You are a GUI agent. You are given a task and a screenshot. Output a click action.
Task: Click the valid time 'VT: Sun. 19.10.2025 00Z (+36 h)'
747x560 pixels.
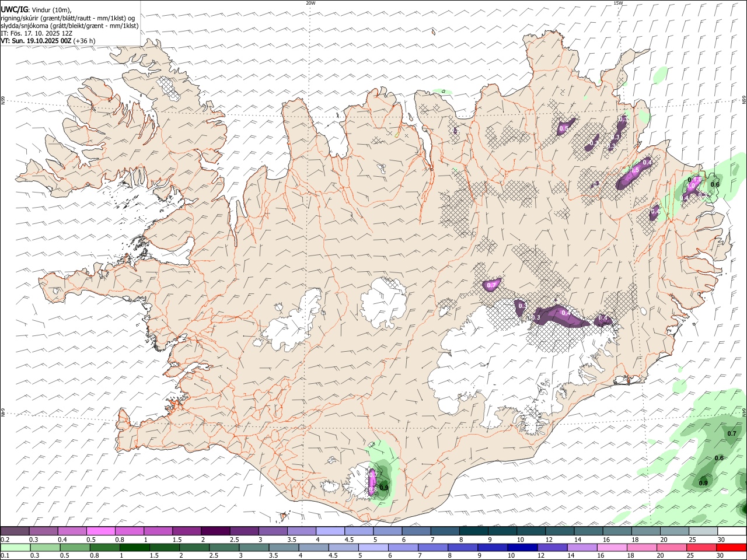point(48,41)
